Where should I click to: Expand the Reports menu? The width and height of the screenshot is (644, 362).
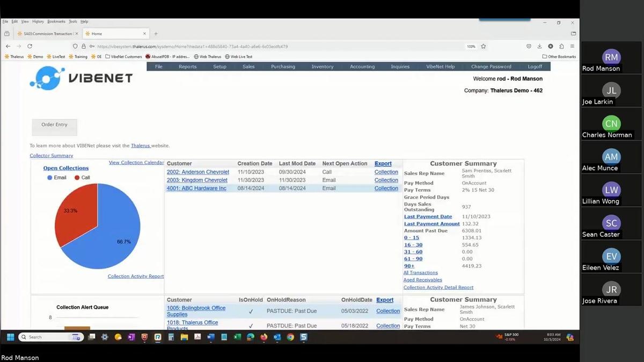pyautogui.click(x=187, y=67)
